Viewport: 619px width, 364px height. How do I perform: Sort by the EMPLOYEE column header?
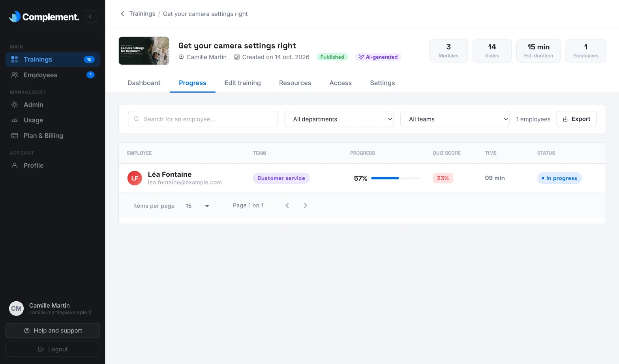(139, 153)
